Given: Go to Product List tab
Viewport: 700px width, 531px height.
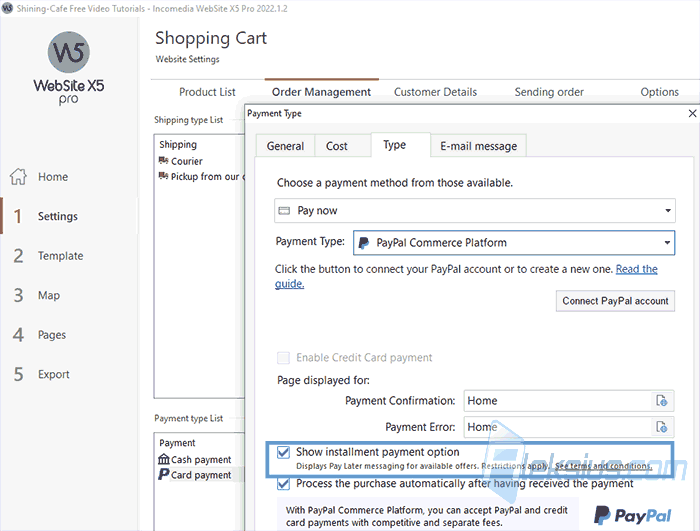Looking at the screenshot, I should (207, 92).
